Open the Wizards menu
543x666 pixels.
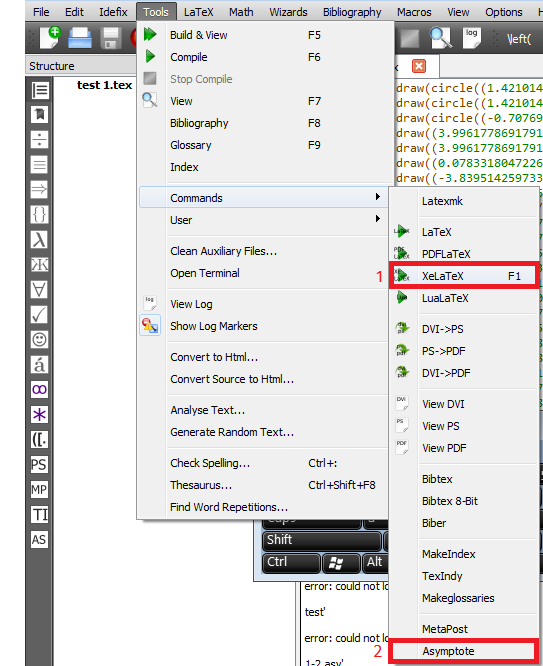coord(288,12)
